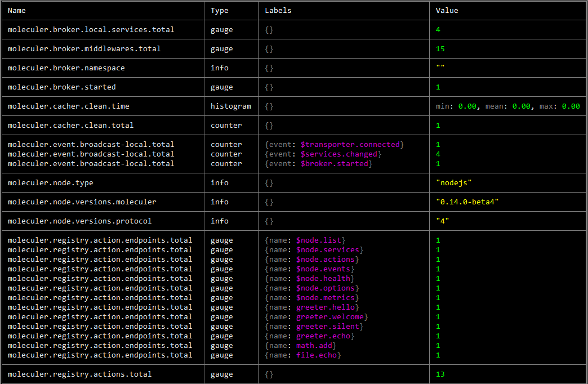Click the $transporter.connected event label
The width and height of the screenshot is (588, 384).
350,145
